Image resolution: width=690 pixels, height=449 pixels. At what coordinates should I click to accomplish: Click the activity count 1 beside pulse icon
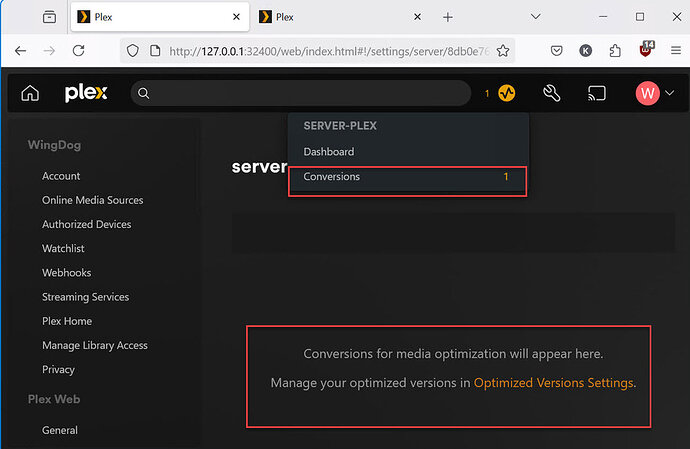pyautogui.click(x=487, y=93)
